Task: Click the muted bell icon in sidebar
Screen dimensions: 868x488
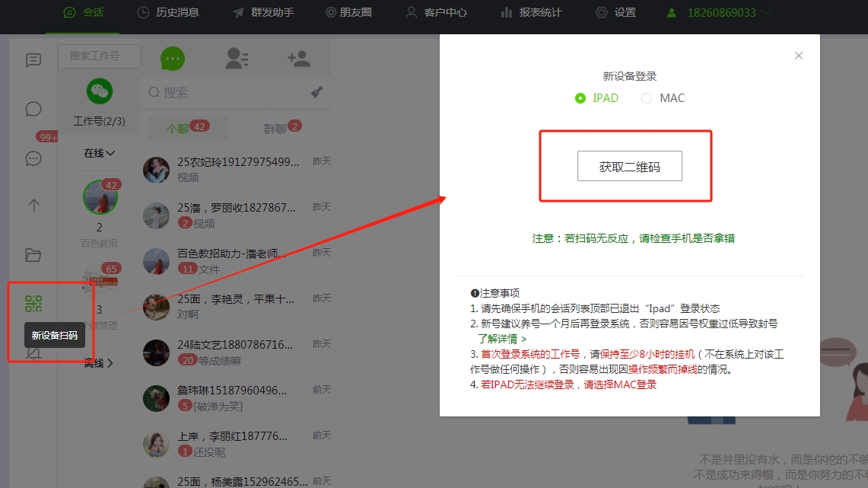Action: click(x=33, y=352)
